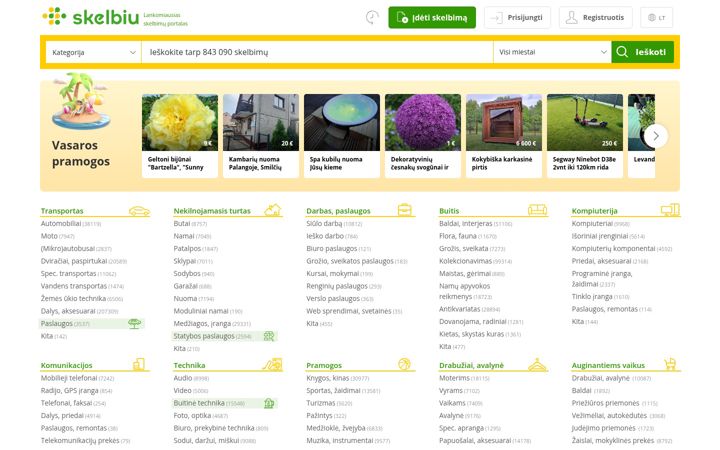Focus the listings search input field
The height and width of the screenshot is (450, 720).
pos(317,52)
